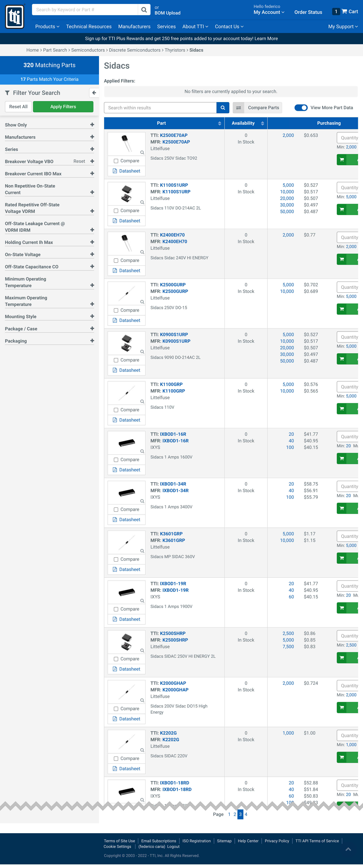Collapse the filter panel with the arrow icon
The width and height of the screenshot is (363, 868).
[x=94, y=93]
